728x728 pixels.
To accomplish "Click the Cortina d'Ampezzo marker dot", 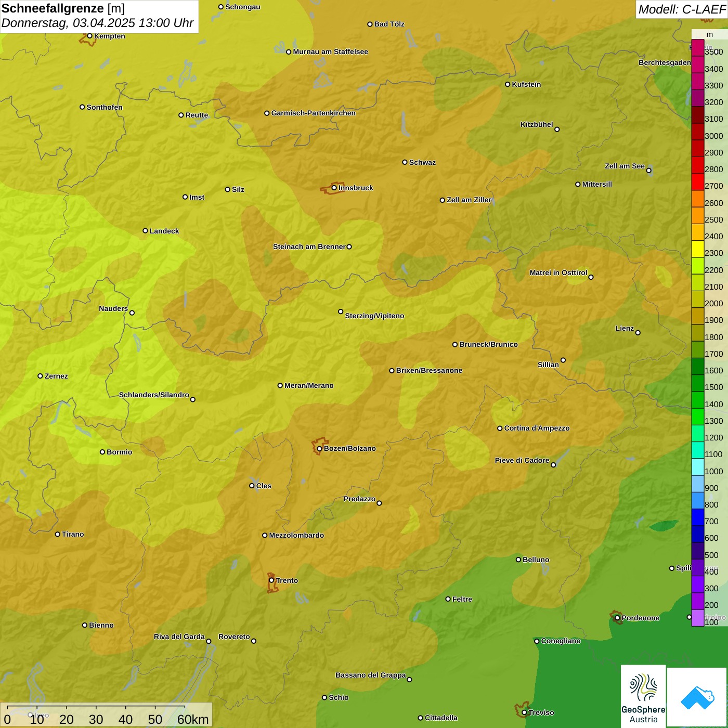I will [x=500, y=428].
